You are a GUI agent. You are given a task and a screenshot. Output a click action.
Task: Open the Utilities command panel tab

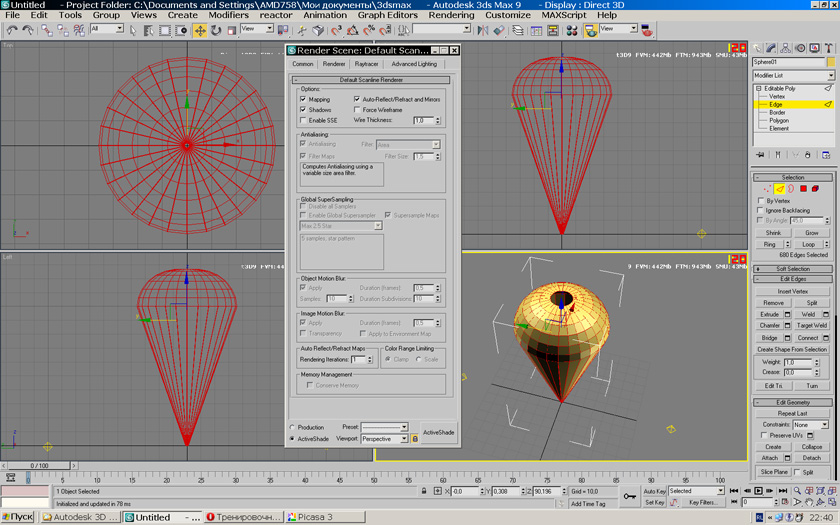828,48
